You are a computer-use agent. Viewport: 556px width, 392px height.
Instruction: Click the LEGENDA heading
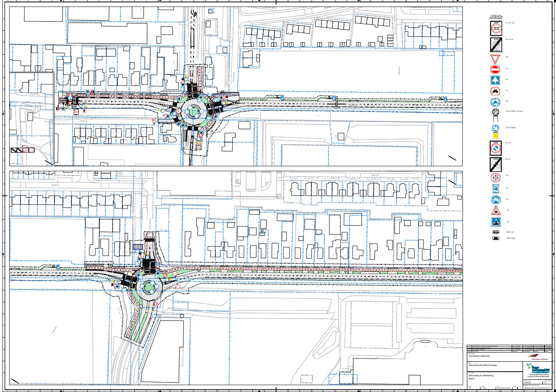[496, 17]
